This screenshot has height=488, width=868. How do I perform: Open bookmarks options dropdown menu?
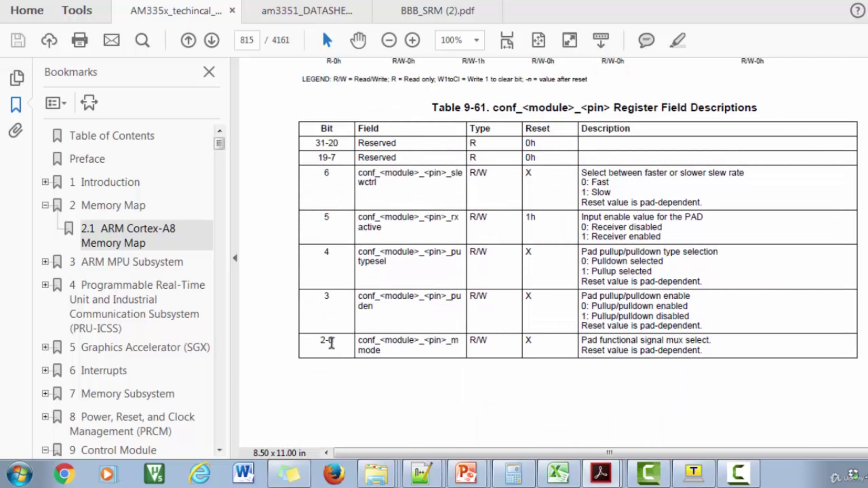point(56,103)
